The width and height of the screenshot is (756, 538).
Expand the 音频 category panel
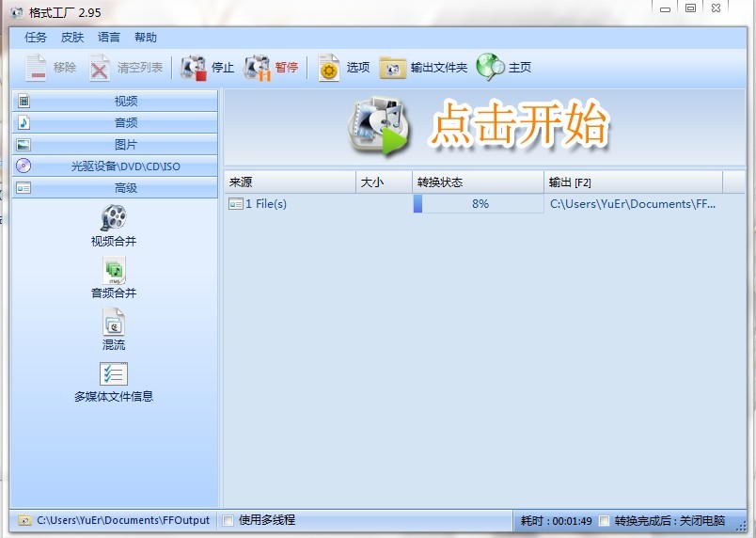115,122
